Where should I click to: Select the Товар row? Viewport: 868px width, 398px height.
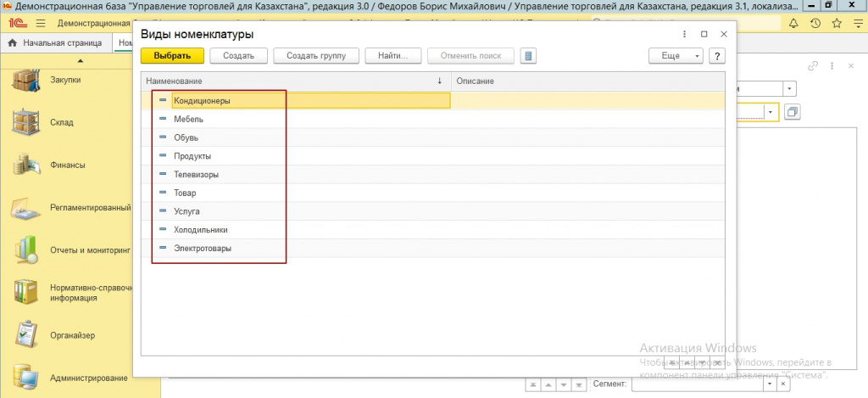point(433,193)
